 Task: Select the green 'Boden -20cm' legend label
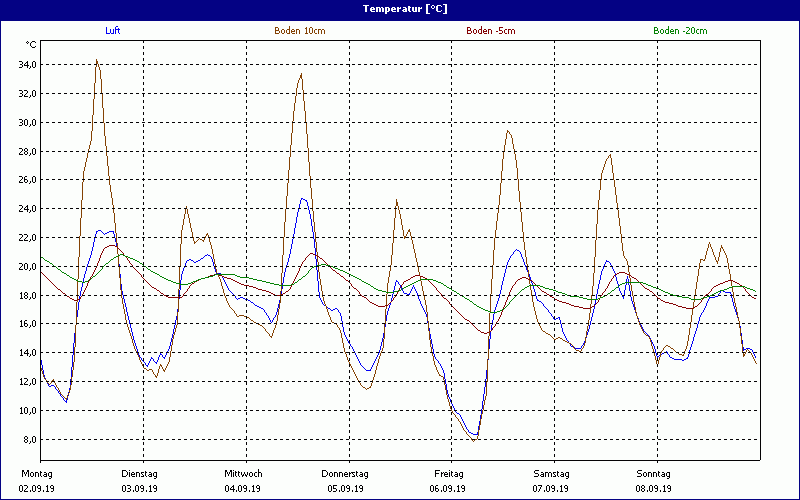[x=681, y=31]
